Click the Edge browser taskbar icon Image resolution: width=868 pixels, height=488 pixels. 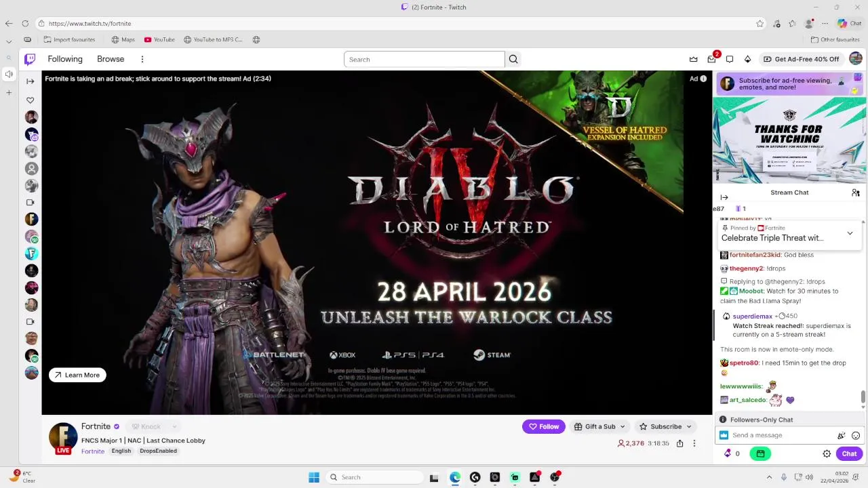455,477
